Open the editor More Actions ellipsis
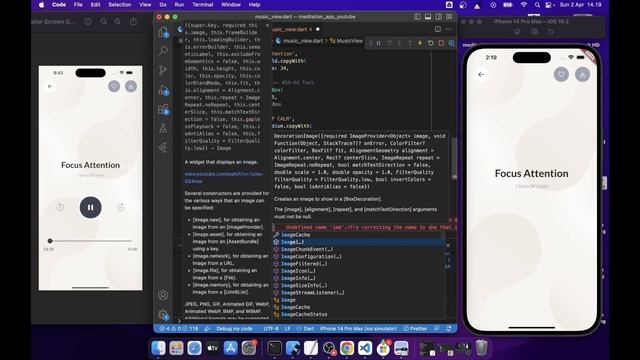Viewport: 640px width, 360px height. (448, 29)
